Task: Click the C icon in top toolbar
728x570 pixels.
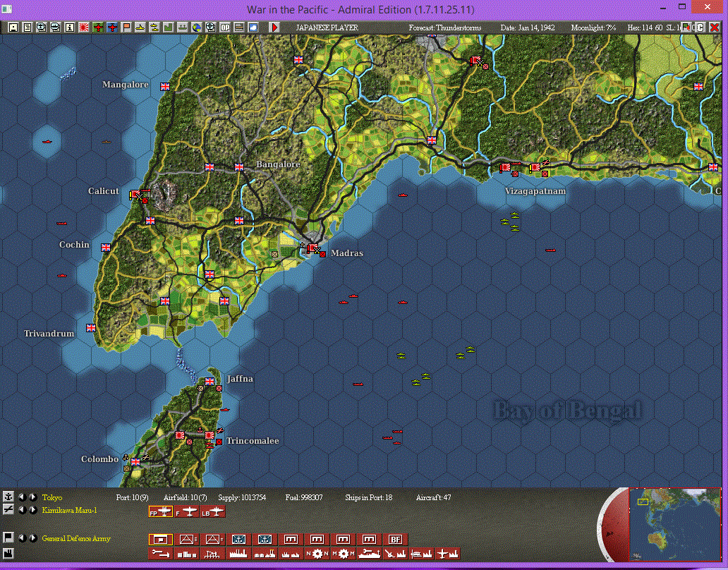Action: point(700,28)
